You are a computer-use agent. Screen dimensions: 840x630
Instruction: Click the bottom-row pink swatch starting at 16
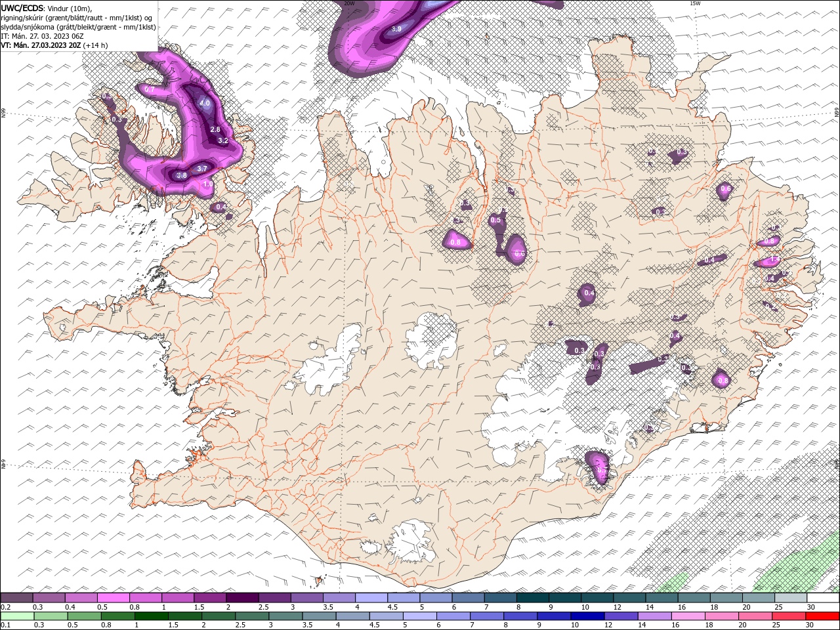tap(688, 616)
